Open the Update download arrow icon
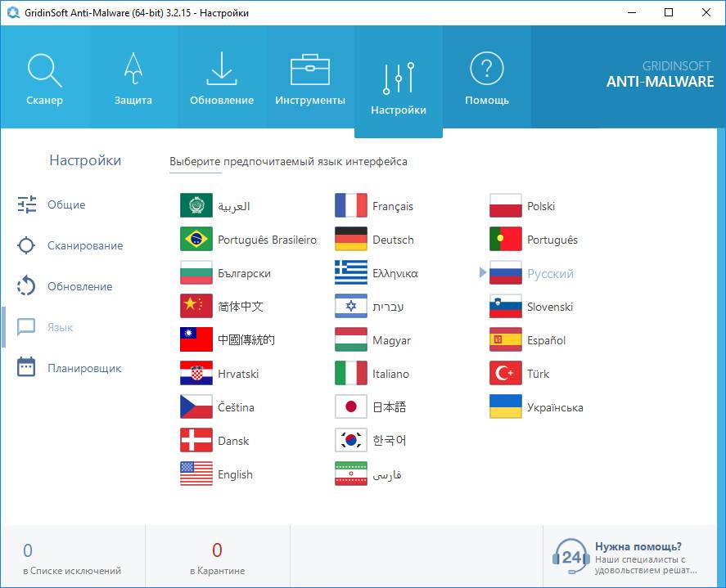Viewport: 726px width, 588px height. click(x=222, y=70)
